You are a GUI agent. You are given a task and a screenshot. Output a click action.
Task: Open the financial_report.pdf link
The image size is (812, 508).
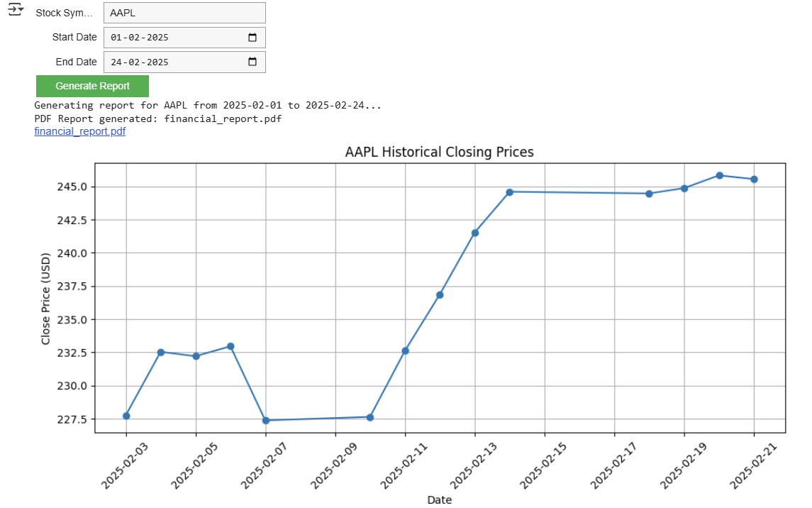pos(79,131)
